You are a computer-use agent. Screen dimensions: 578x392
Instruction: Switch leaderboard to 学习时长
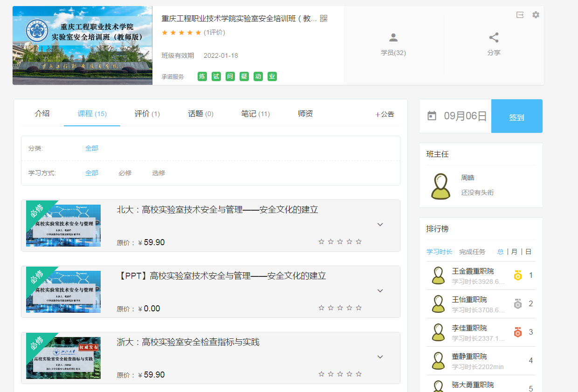[439, 252]
